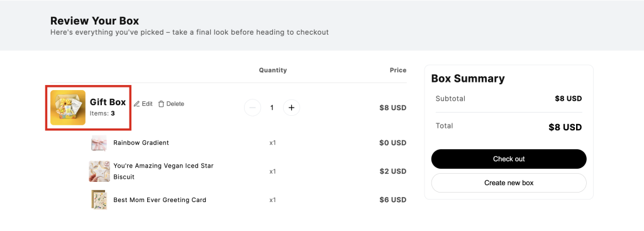Select the Edit link text

pyautogui.click(x=147, y=104)
